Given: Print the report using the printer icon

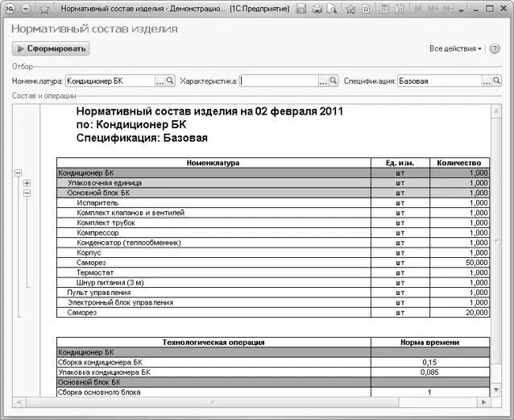Looking at the screenshot, I should tap(317, 9).
